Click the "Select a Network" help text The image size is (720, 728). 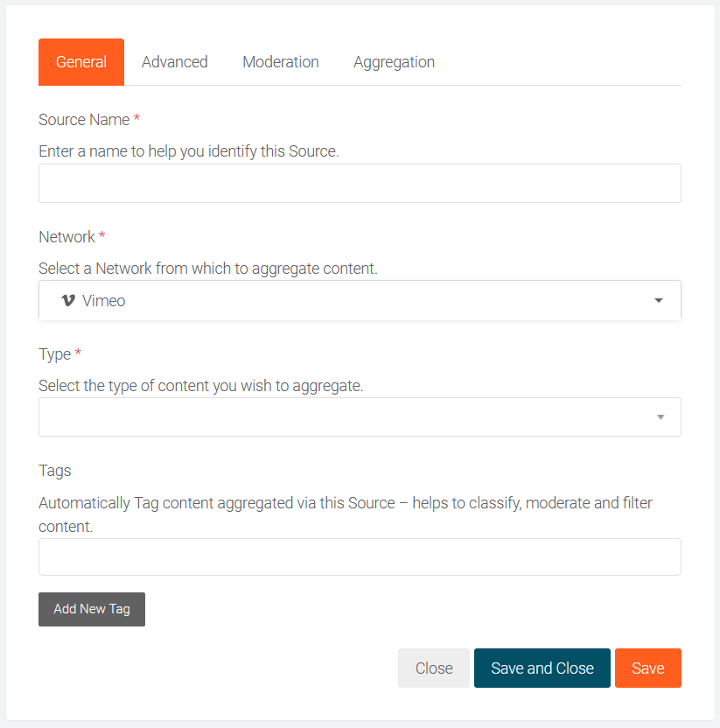point(208,269)
